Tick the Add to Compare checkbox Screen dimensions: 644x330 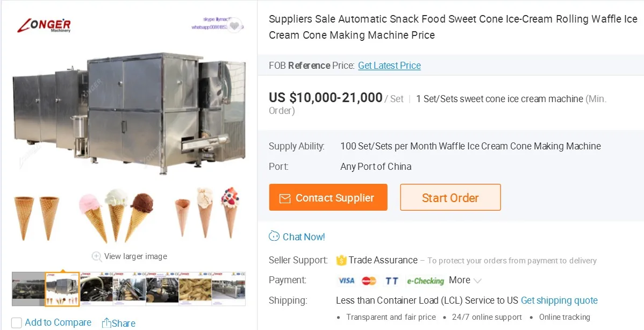coord(17,323)
